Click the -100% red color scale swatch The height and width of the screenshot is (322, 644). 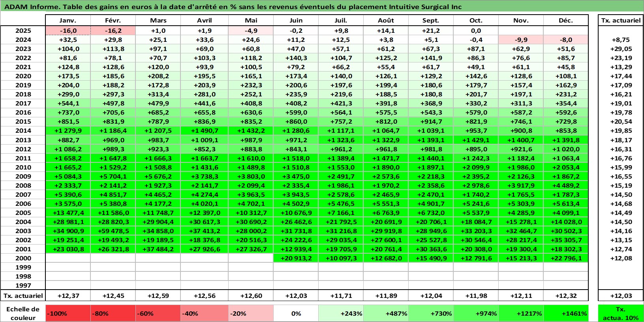[x=68, y=313]
